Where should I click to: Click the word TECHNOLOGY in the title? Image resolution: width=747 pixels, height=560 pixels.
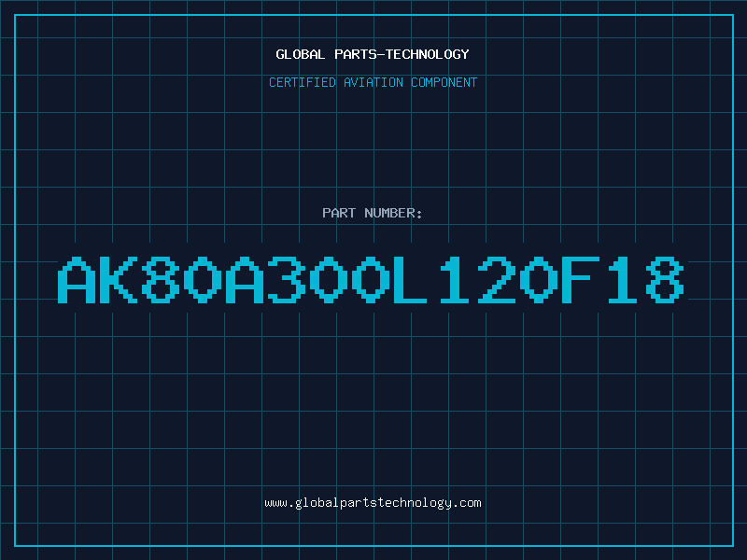point(428,54)
